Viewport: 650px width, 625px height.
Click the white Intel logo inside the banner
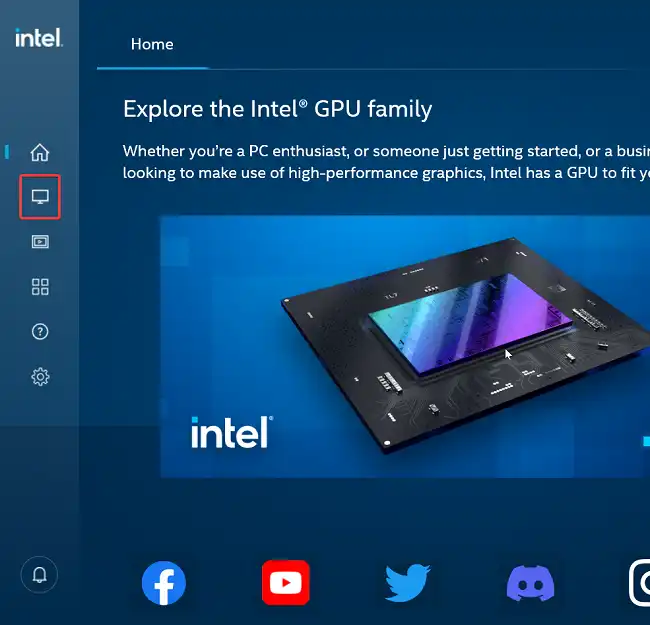tap(232, 432)
